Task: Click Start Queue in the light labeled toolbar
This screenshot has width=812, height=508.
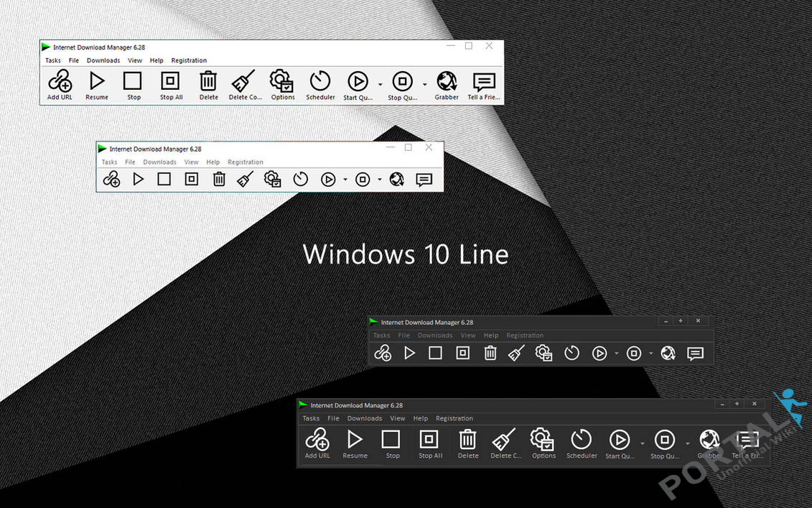Action: point(358,85)
